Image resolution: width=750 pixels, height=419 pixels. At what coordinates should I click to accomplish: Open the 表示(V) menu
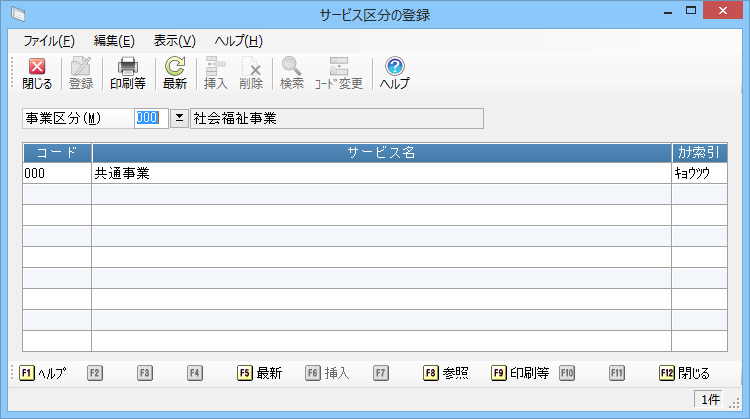pos(174,41)
